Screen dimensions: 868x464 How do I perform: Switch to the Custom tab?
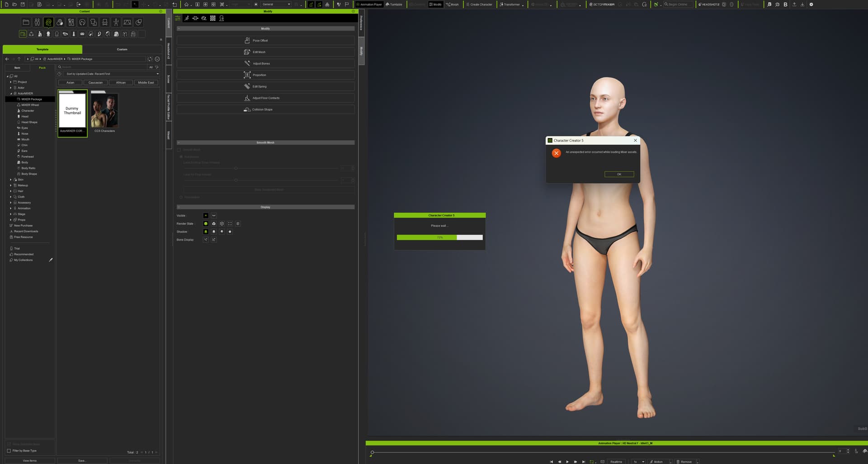[122, 49]
